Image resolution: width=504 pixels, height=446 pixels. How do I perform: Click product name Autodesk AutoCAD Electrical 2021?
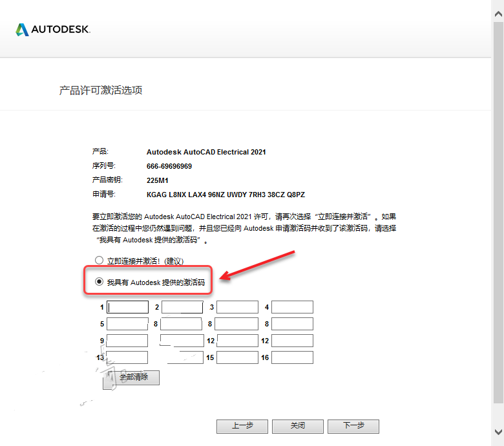(206, 152)
